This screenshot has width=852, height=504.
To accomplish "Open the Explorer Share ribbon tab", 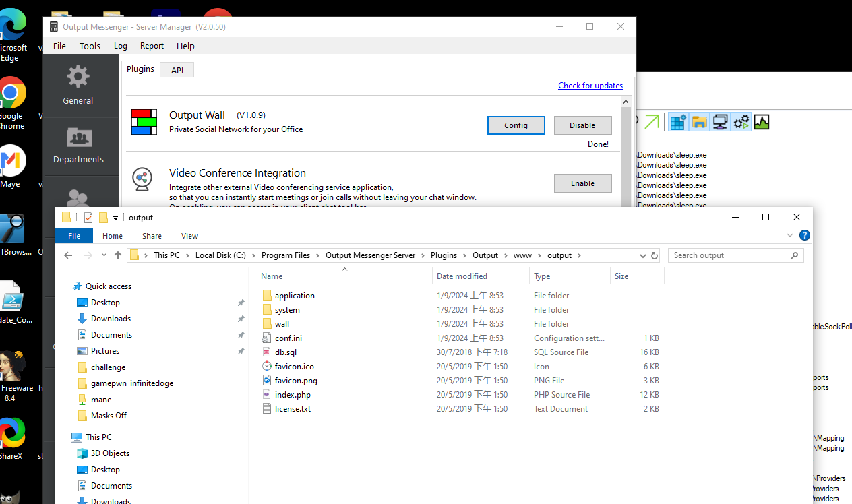I will [x=152, y=236].
